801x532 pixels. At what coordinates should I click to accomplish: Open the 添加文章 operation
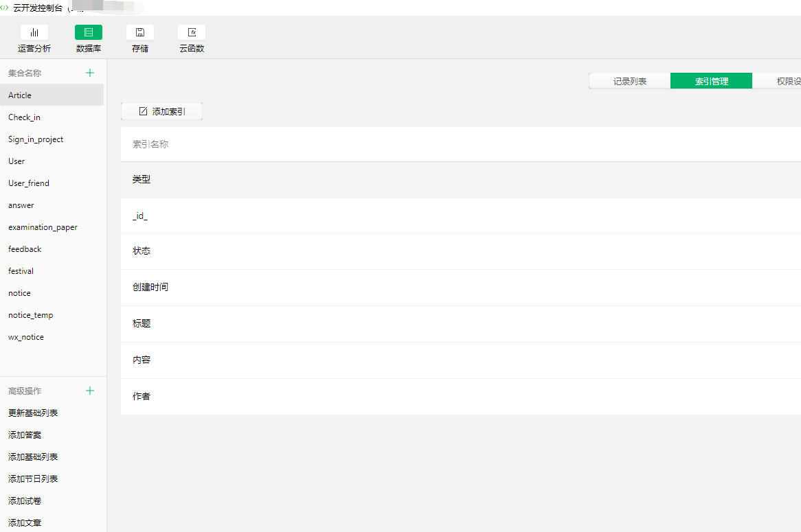25,523
